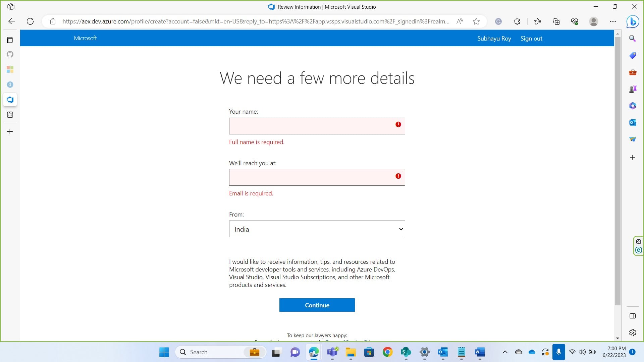Screen dimensions: 644x362
Task: Open Outlook icon in Edge sidebar
Action: [x=633, y=122]
